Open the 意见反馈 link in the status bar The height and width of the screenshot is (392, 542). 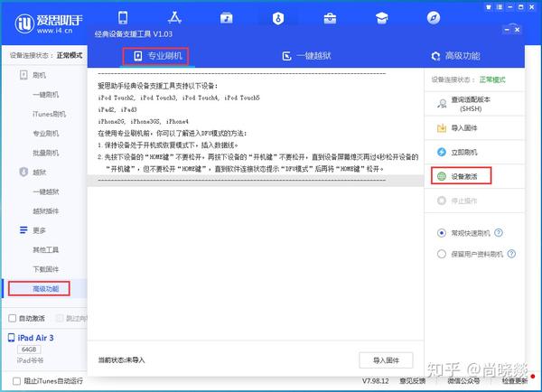click(x=413, y=381)
